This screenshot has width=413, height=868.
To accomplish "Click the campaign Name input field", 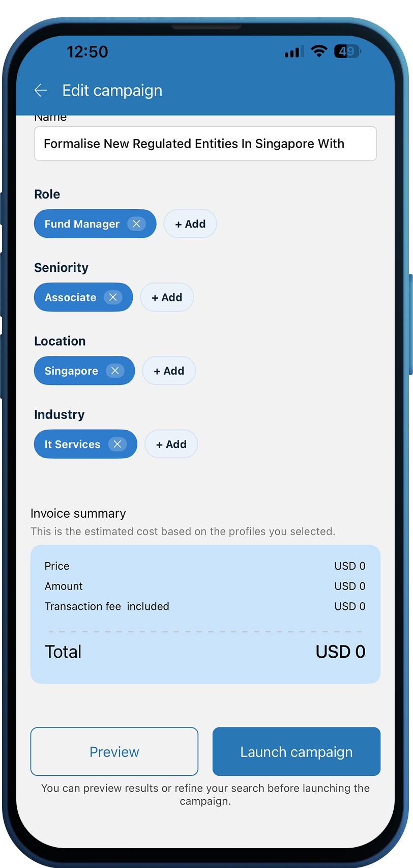I will tap(205, 144).
